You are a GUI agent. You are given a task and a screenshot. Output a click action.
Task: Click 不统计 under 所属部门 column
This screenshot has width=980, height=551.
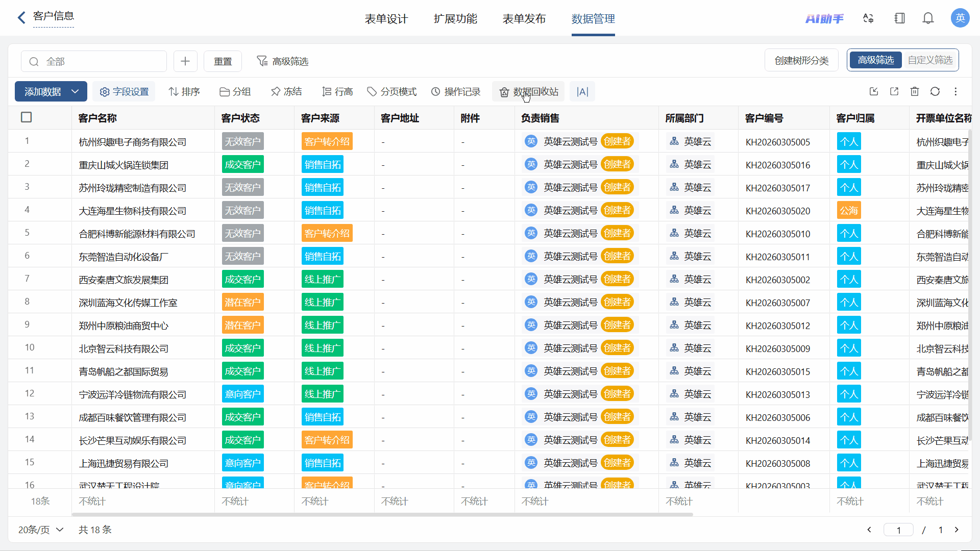click(x=679, y=501)
